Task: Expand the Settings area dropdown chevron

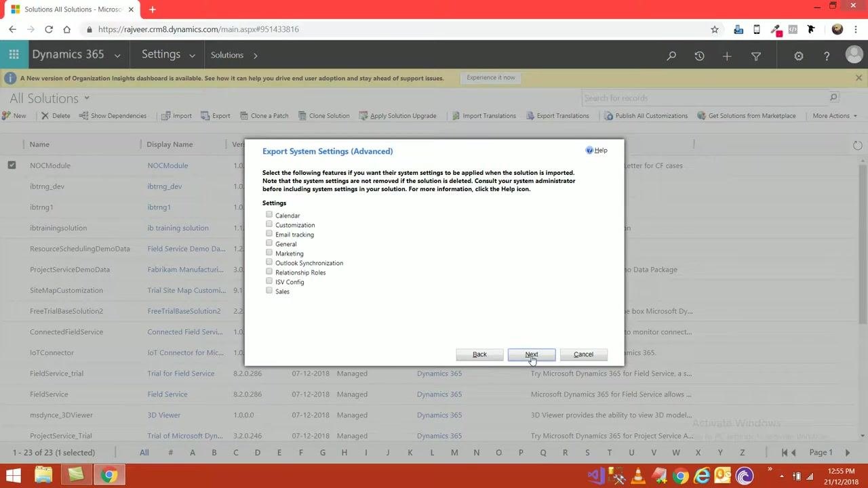Action: (192, 56)
